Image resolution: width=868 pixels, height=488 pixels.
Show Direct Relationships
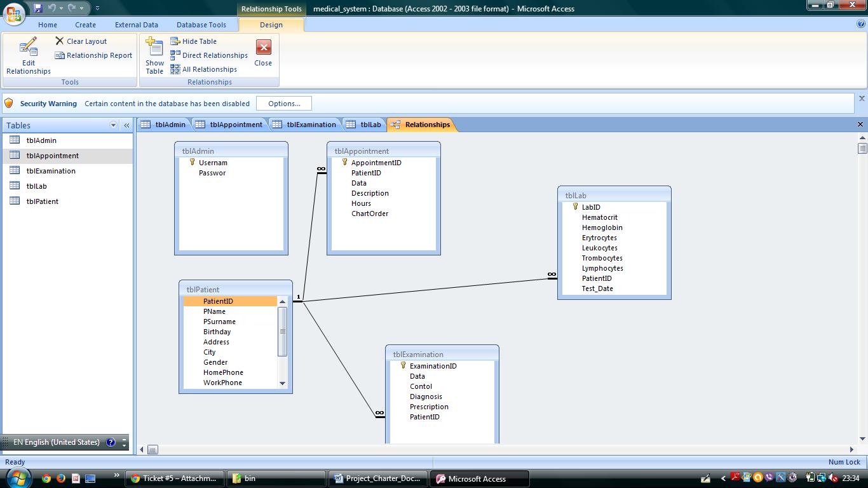tap(208, 55)
